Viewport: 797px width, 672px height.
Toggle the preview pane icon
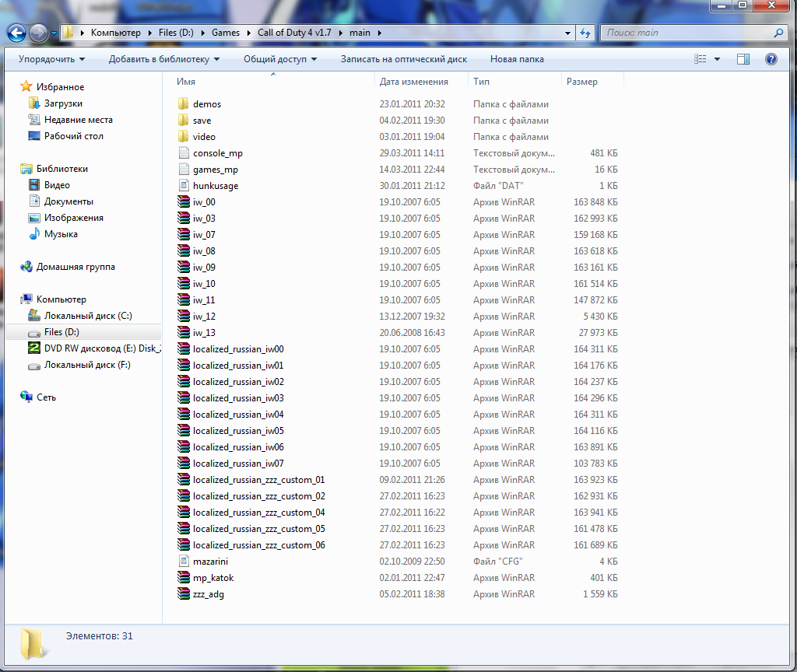coord(743,59)
